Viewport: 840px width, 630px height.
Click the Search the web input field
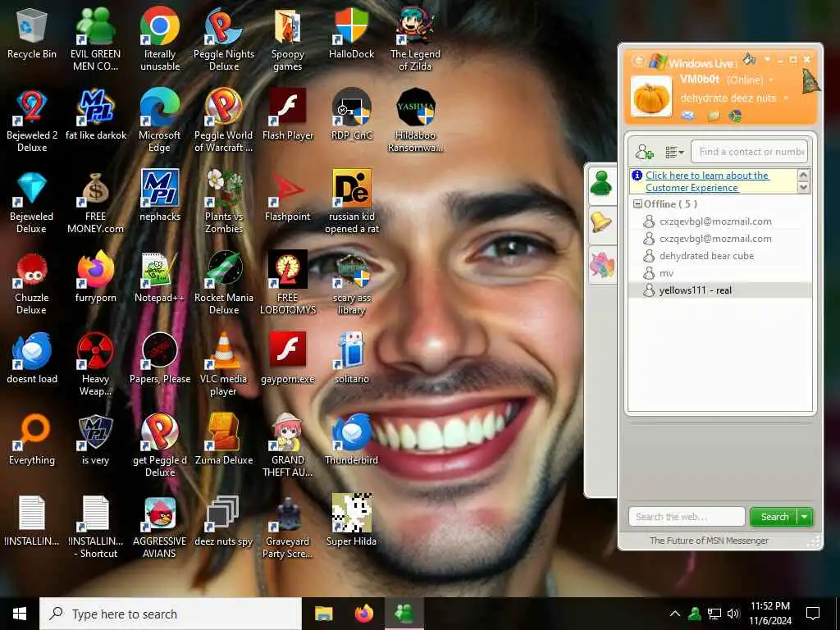pos(687,517)
